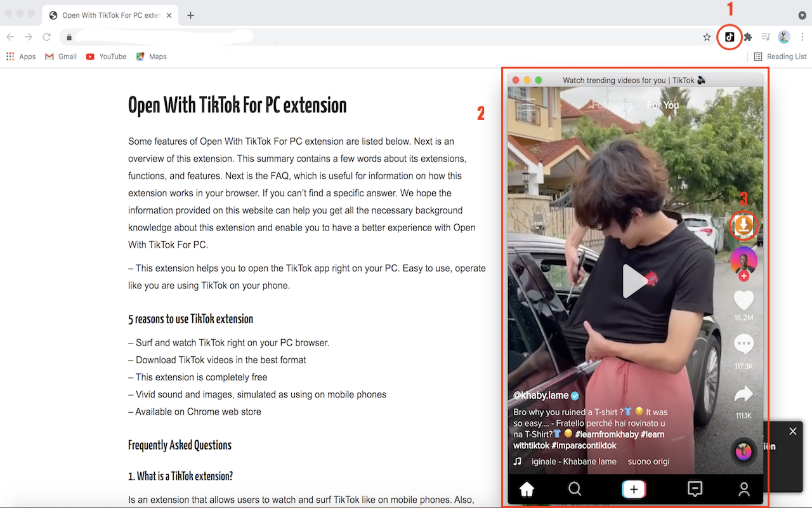Viewport: 812px width, 508px height.
Task: Switch to the For You feed
Action: click(662, 105)
